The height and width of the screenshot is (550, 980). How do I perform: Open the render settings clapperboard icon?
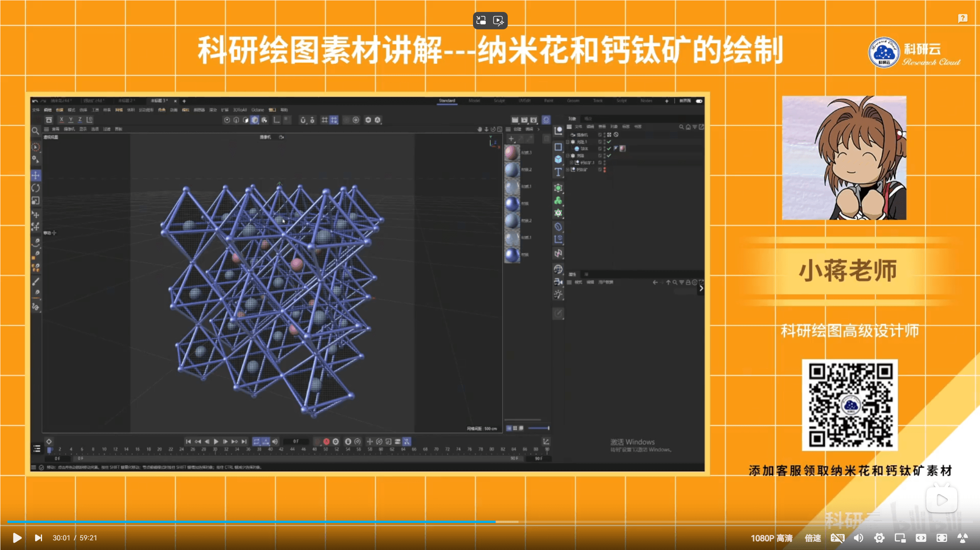(x=534, y=120)
